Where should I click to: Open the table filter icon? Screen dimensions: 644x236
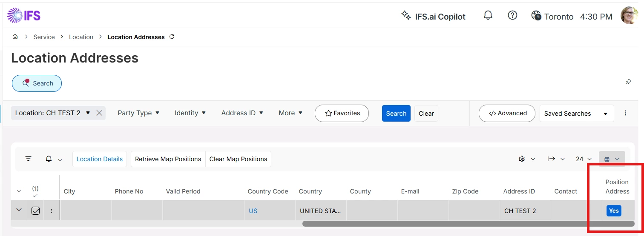coord(29,159)
